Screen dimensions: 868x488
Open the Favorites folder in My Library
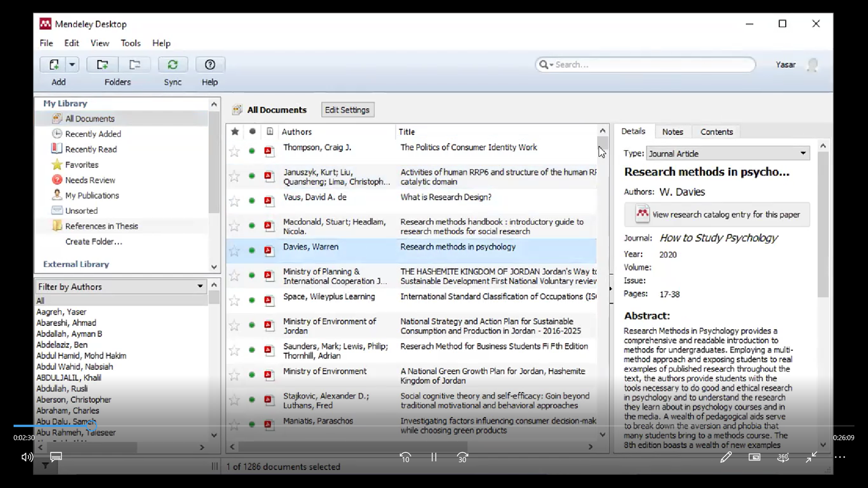81,165
